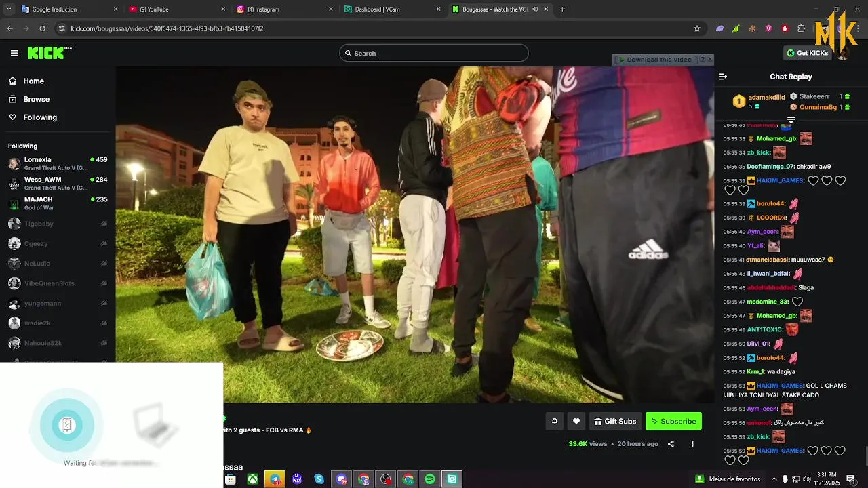
Task: Select offline channel NeLudic
Action: [x=58, y=263]
